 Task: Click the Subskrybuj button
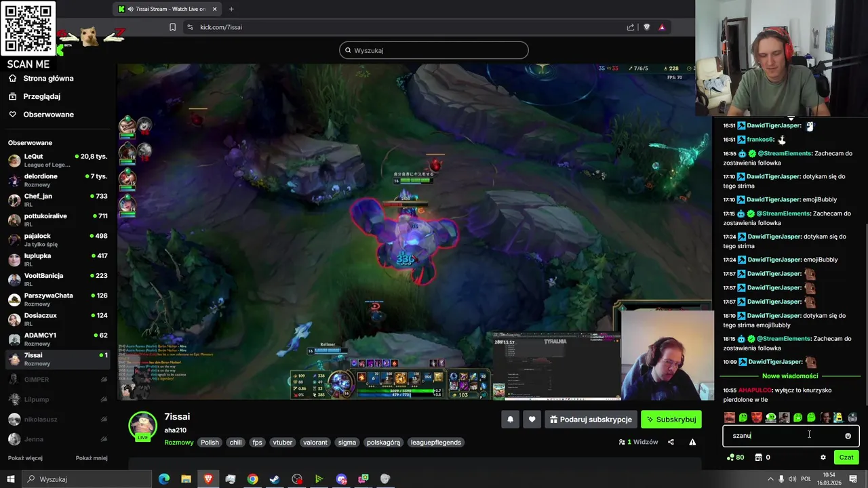click(671, 420)
